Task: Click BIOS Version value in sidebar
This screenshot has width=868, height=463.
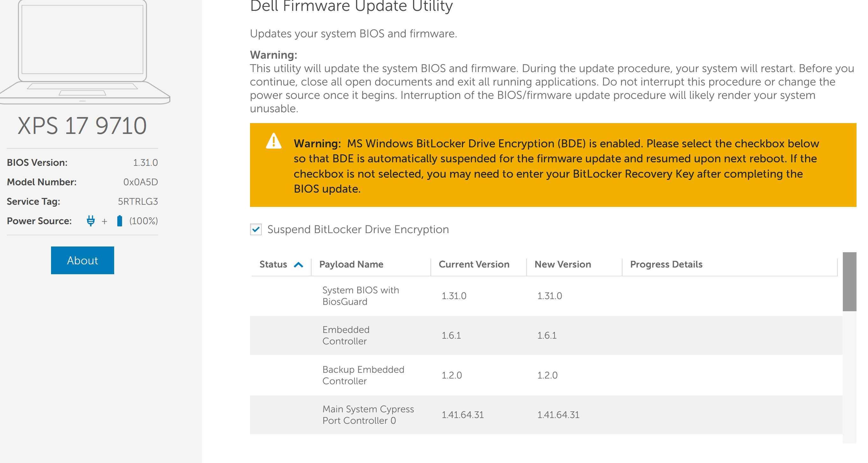Action: [145, 162]
